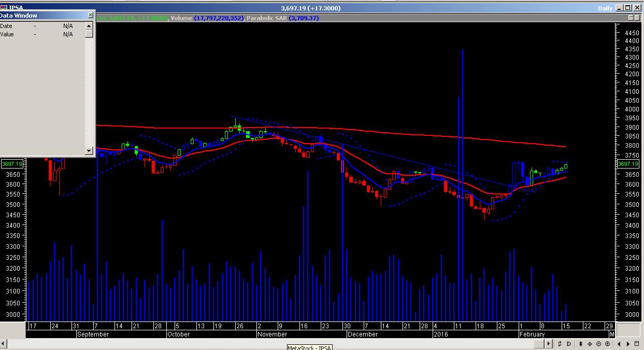Viewport: 644px width, 350px height.
Task: Maximize the inner chart pane
Action: tap(631, 18)
